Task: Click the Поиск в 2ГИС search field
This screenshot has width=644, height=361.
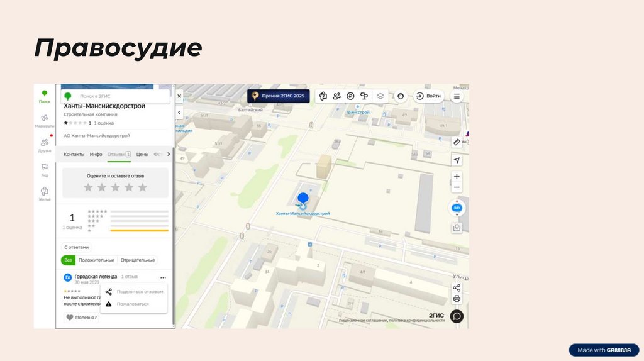Action: (x=116, y=96)
